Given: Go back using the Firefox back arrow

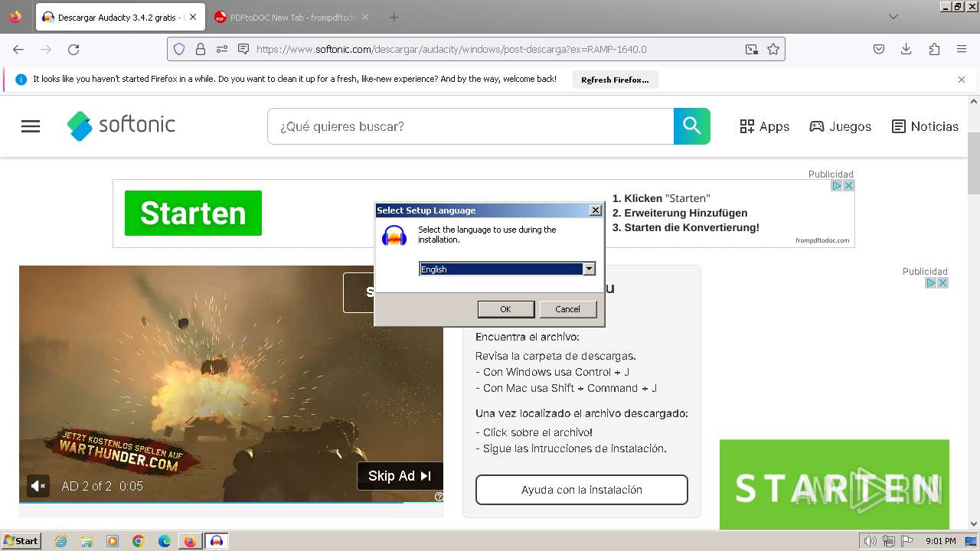Looking at the screenshot, I should (18, 49).
